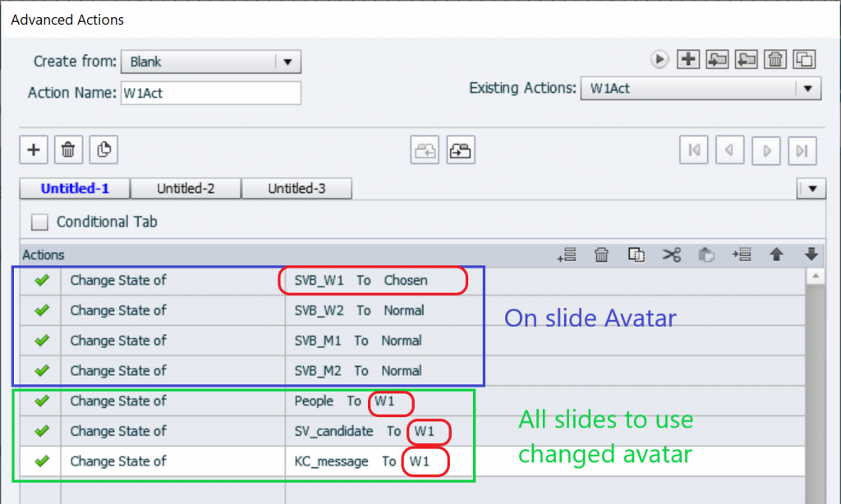
Task: Add a decision tab with plus button
Action: [34, 149]
